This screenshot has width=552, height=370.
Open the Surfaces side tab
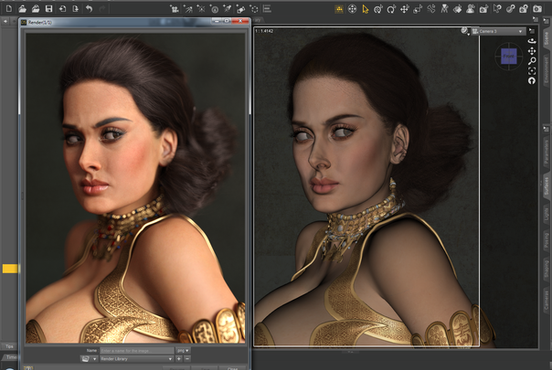546,187
